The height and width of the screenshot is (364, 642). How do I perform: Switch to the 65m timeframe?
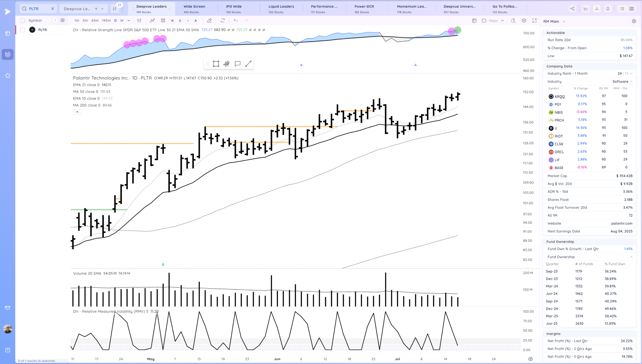click(x=95, y=21)
